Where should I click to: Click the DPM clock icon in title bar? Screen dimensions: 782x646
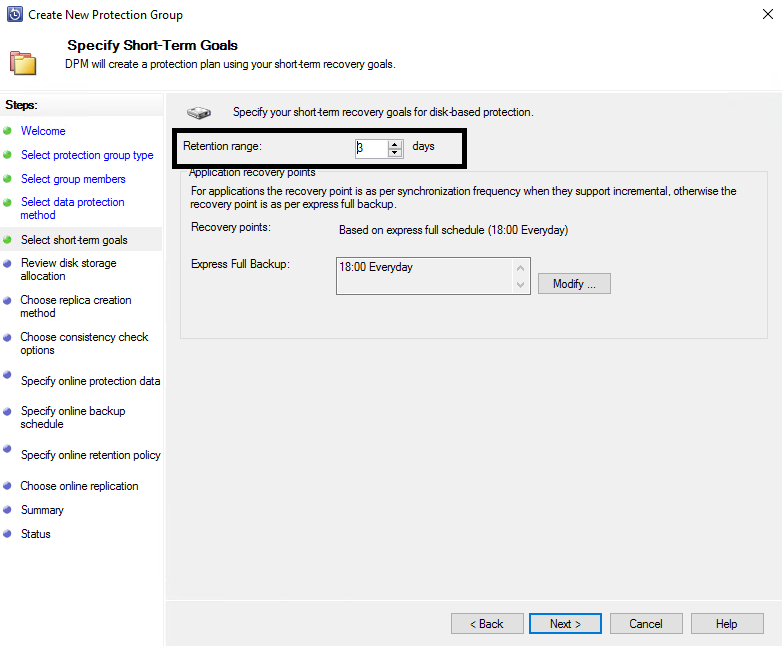(13, 14)
